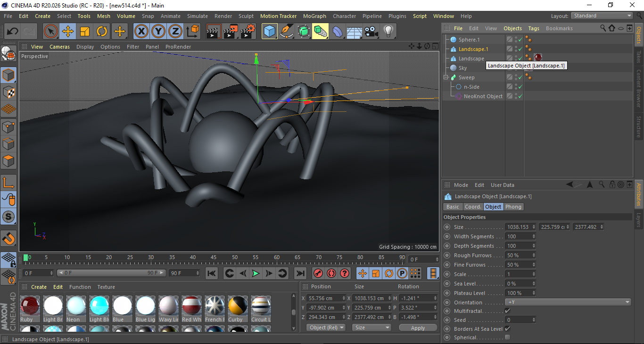Open the MoGraph menu

click(314, 16)
